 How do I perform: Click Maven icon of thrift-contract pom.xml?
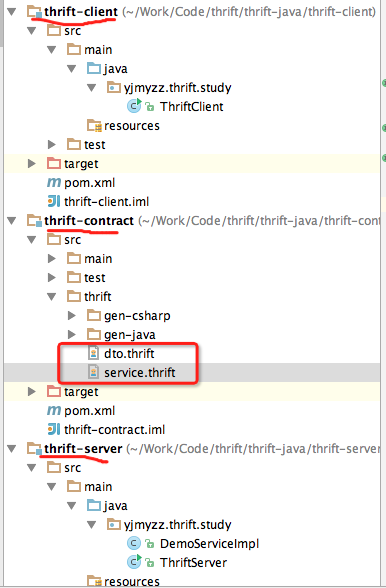54,411
